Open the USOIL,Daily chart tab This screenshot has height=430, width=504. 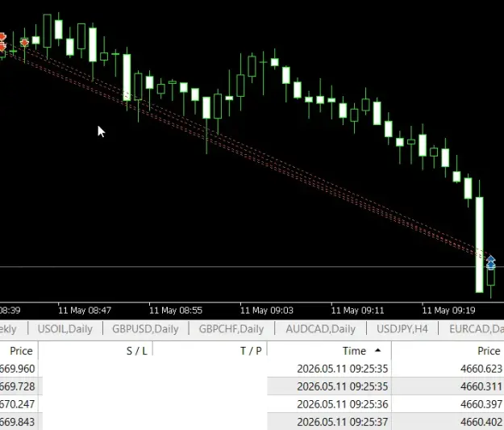click(x=65, y=328)
